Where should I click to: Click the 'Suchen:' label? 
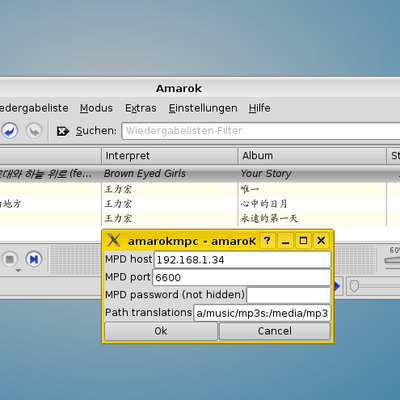point(96,131)
